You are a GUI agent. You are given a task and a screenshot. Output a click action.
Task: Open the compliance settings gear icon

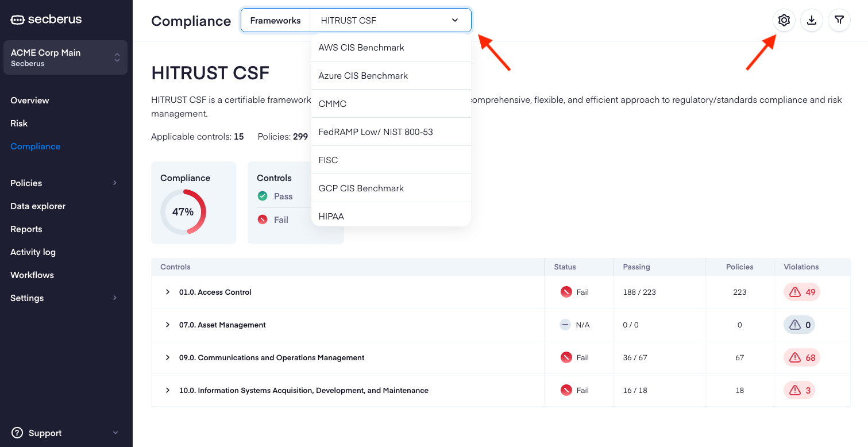pyautogui.click(x=784, y=21)
